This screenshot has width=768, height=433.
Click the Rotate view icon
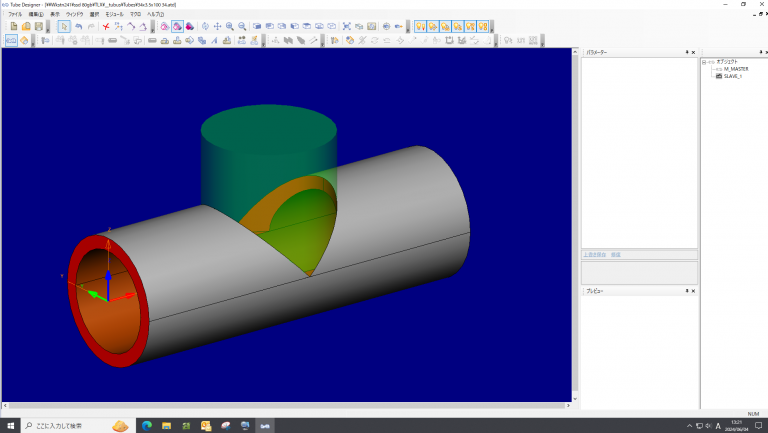[205, 26]
